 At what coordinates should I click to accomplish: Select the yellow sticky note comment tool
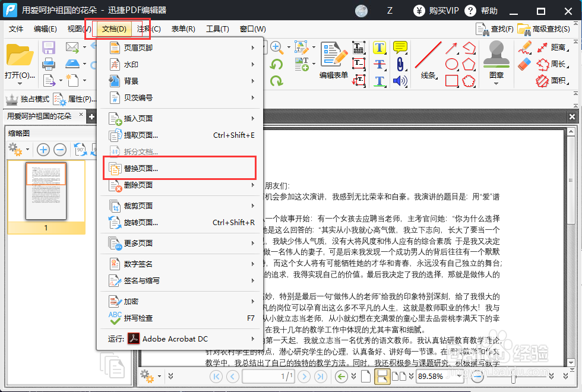click(400, 48)
